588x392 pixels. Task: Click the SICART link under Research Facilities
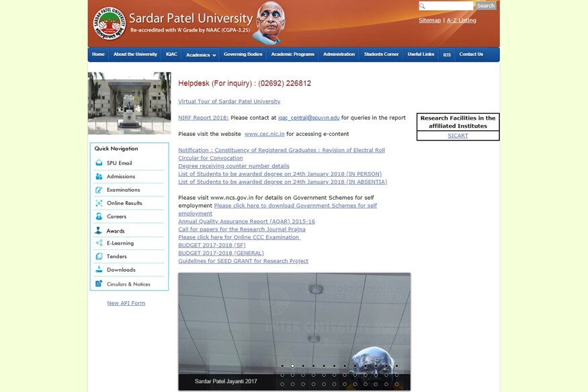[x=458, y=135]
